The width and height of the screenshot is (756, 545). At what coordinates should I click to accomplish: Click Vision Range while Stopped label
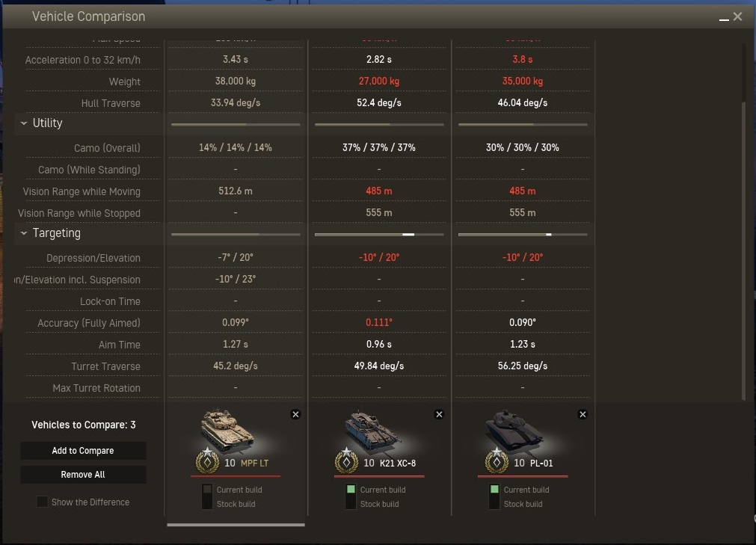point(79,214)
